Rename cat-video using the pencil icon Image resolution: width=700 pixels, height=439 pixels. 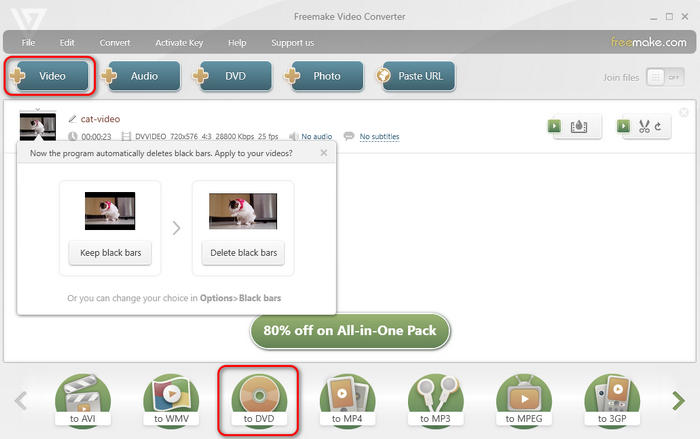[x=72, y=119]
